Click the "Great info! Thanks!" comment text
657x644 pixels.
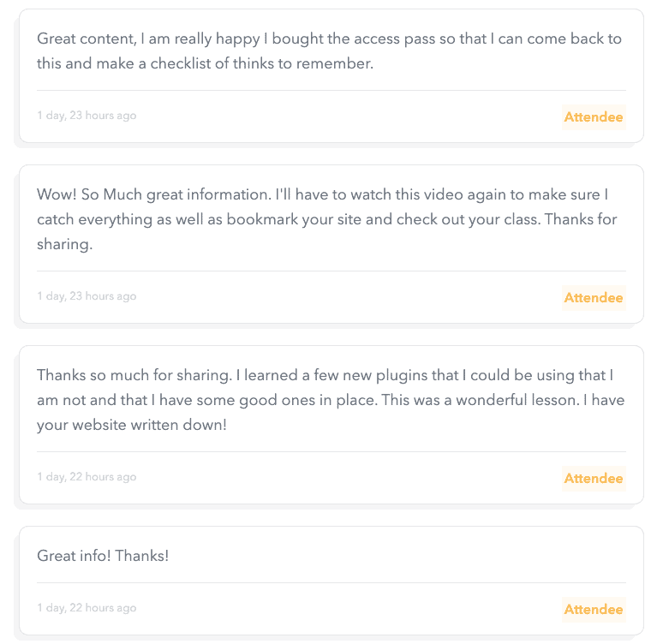[x=103, y=556]
